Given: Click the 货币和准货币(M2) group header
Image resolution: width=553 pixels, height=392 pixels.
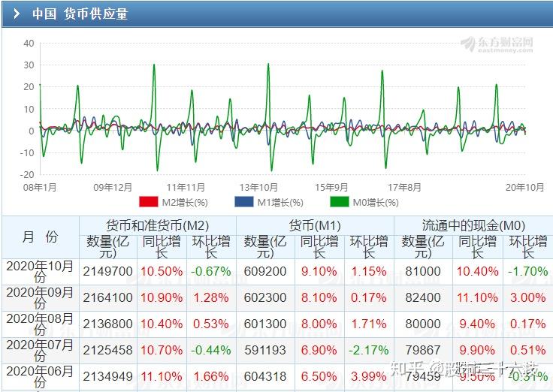Looking at the screenshot, I should [x=158, y=225].
